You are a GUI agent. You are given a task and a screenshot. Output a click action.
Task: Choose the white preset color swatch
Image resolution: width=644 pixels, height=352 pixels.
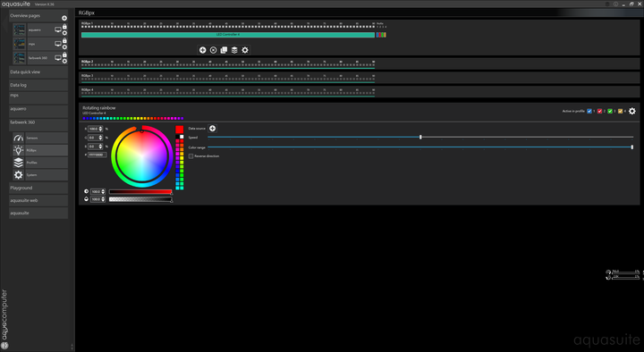pos(182,137)
